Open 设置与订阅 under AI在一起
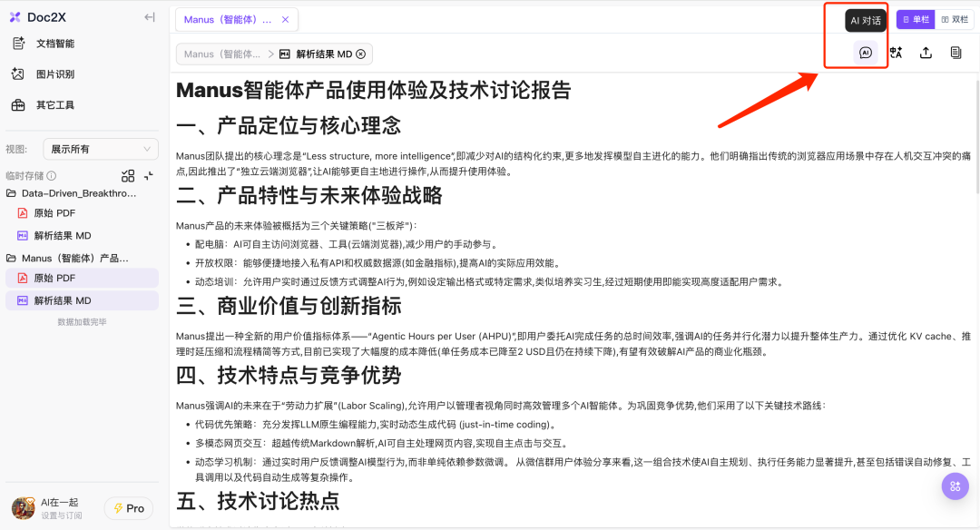This screenshot has width=980, height=530. pos(62,515)
